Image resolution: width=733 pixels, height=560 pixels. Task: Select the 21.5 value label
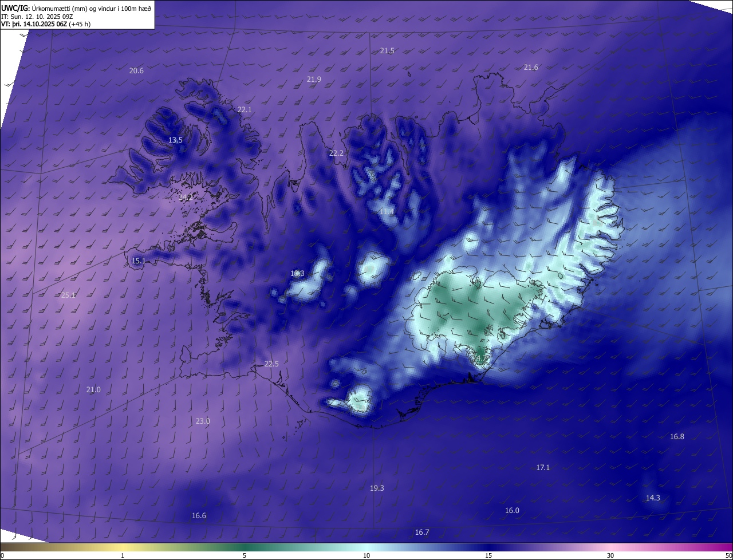pos(387,51)
